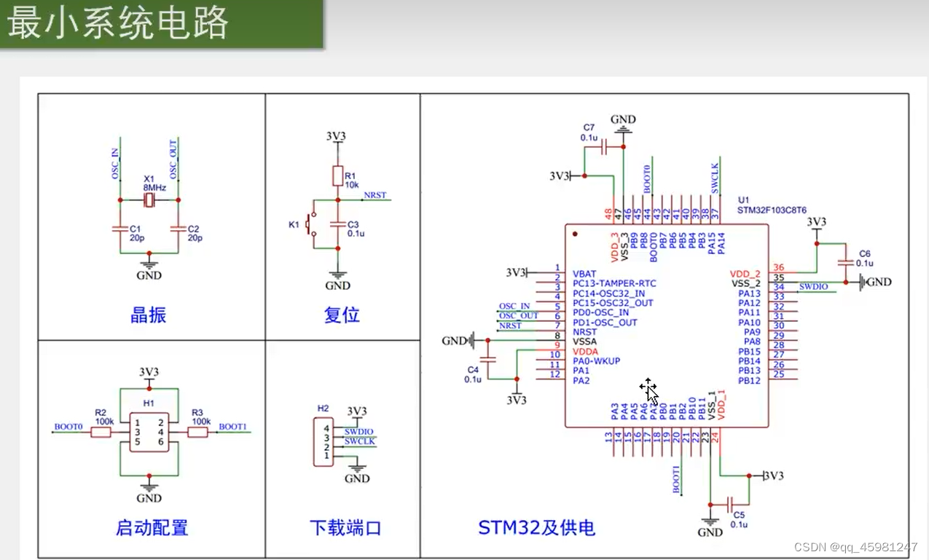Click the PC14-OSC32_IN pin name
Screen dimensions: 929x560
click(x=608, y=293)
